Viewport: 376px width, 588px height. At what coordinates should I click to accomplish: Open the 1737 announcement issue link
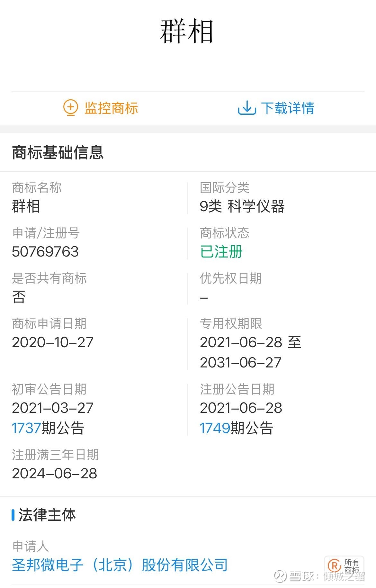click(x=26, y=428)
